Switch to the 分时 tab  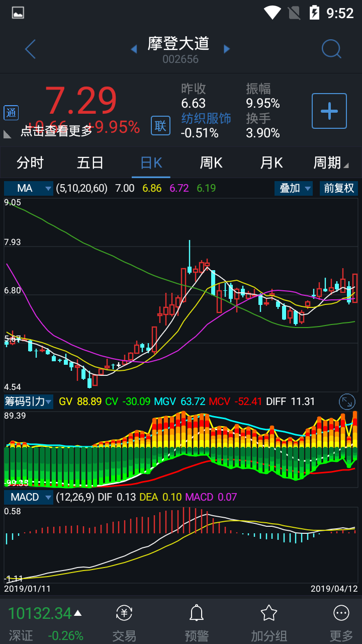coord(30,163)
